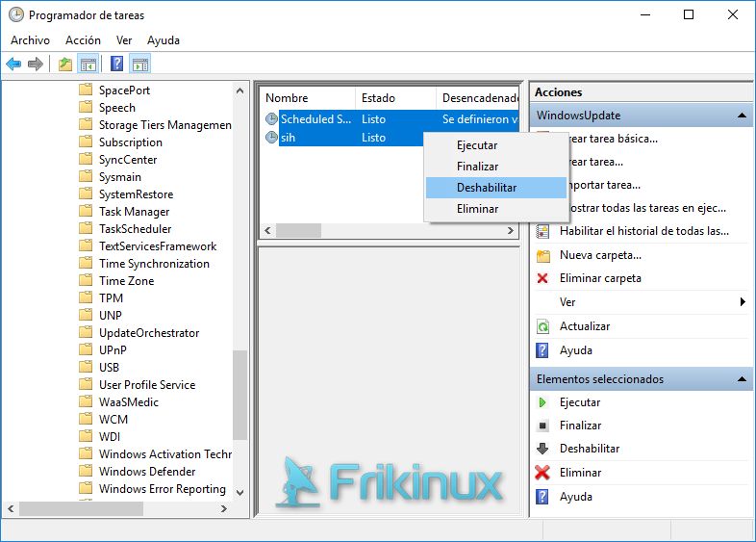Choose Ejecutar from the context menu

tap(496, 145)
